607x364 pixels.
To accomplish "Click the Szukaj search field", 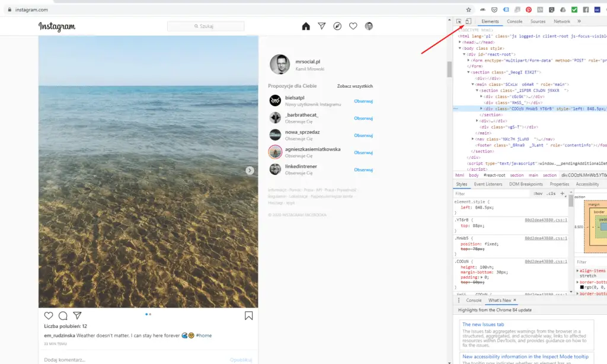I will (206, 26).
